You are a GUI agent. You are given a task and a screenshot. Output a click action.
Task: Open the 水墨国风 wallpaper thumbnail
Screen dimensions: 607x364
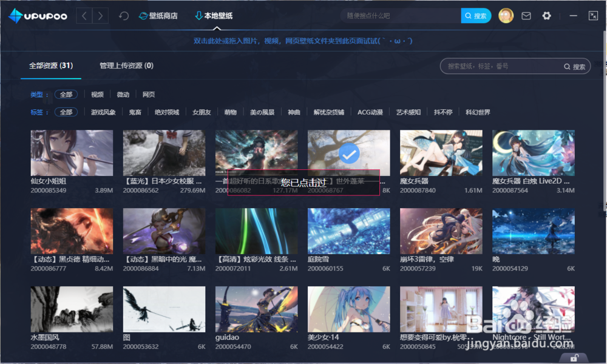[x=72, y=309]
